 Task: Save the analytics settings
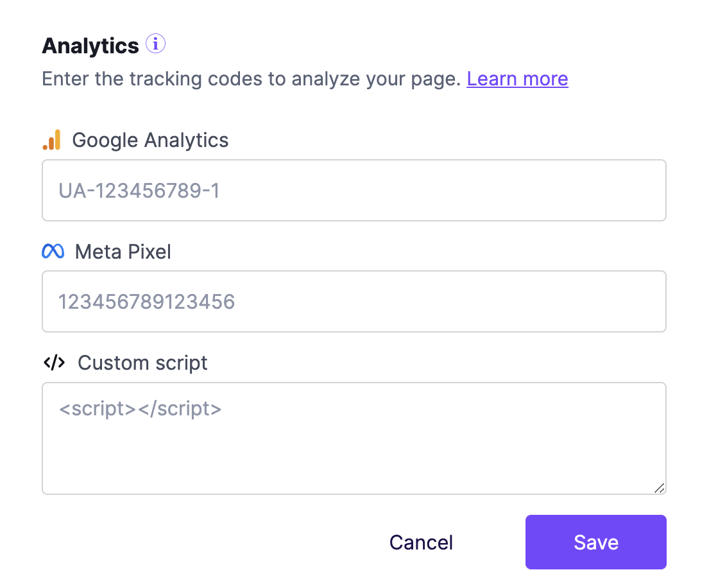pyautogui.click(x=596, y=542)
